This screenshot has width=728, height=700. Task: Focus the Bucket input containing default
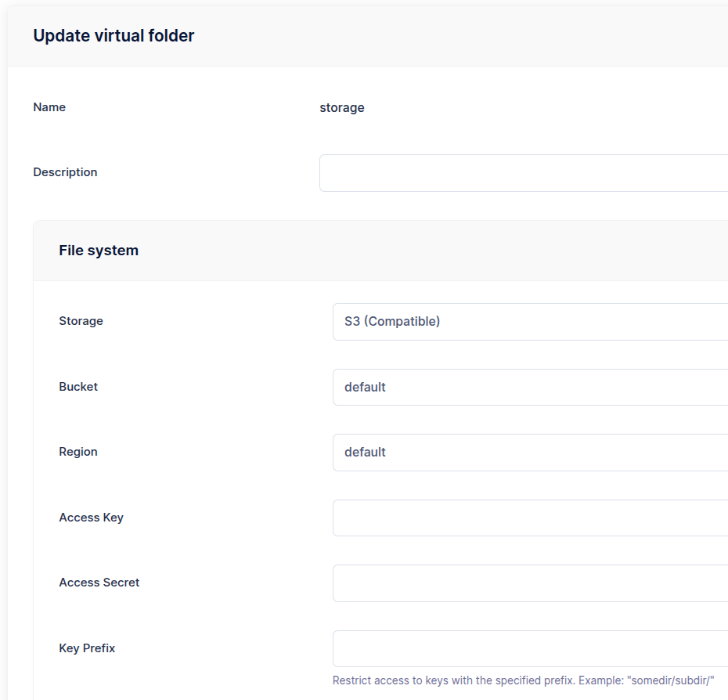click(530, 387)
